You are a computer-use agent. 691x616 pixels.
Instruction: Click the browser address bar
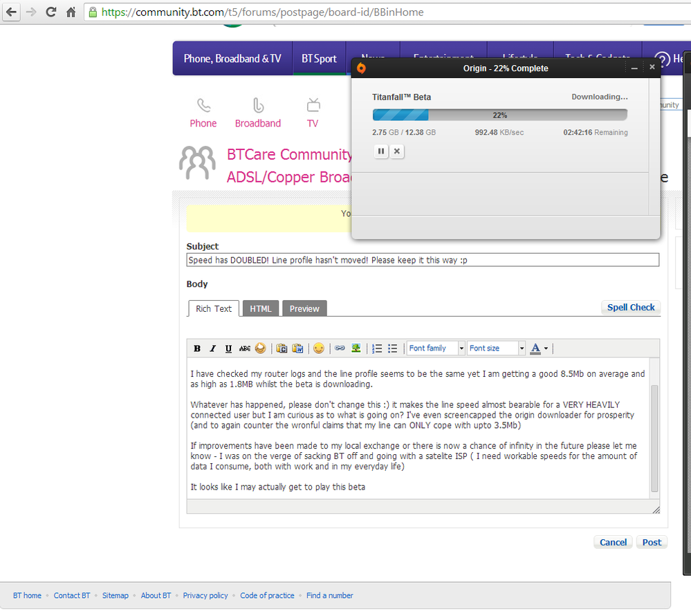(388, 12)
